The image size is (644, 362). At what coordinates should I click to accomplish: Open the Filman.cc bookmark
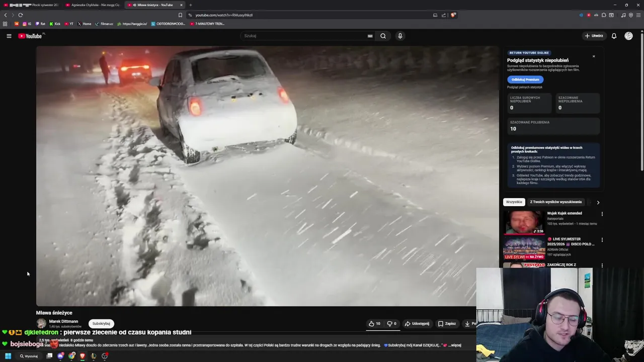[104, 24]
